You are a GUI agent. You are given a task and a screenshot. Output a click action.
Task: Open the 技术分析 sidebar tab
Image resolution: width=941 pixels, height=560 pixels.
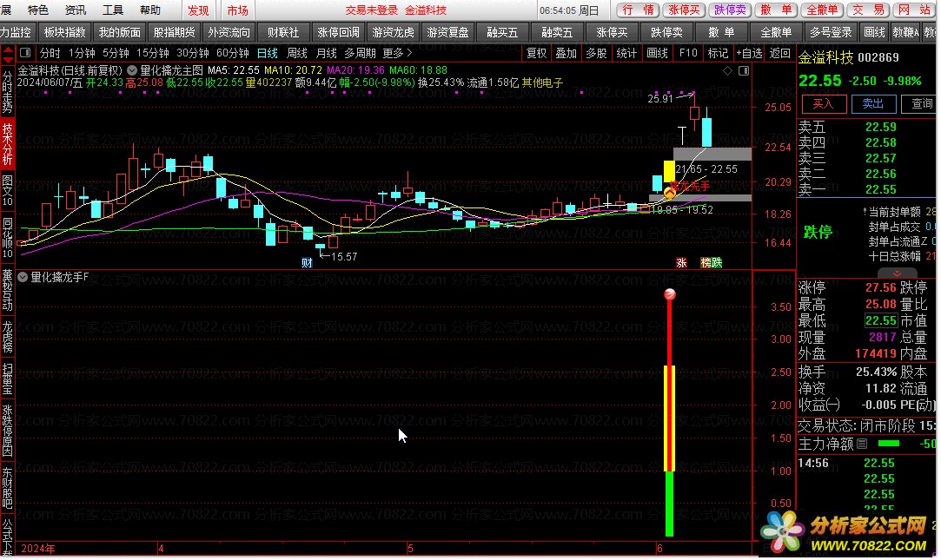pos(7,144)
